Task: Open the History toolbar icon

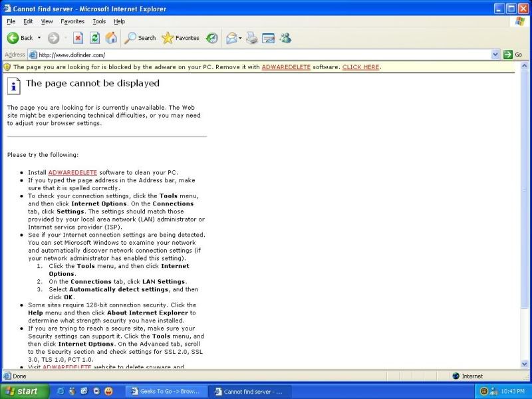Action: pos(212,38)
